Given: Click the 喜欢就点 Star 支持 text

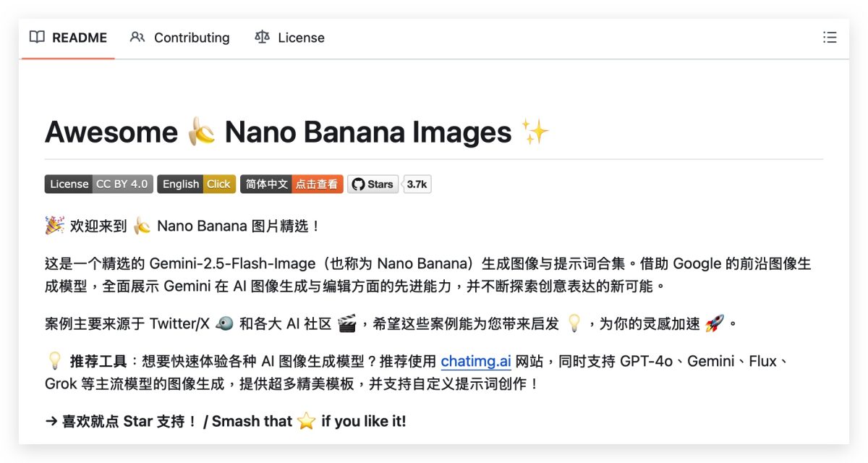Looking at the screenshot, I should (129, 421).
